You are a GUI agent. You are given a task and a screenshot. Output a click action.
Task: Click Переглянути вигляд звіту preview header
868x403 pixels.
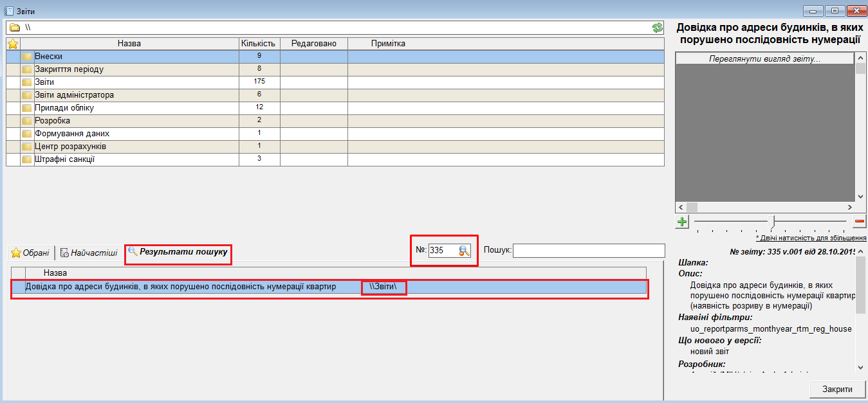point(764,58)
